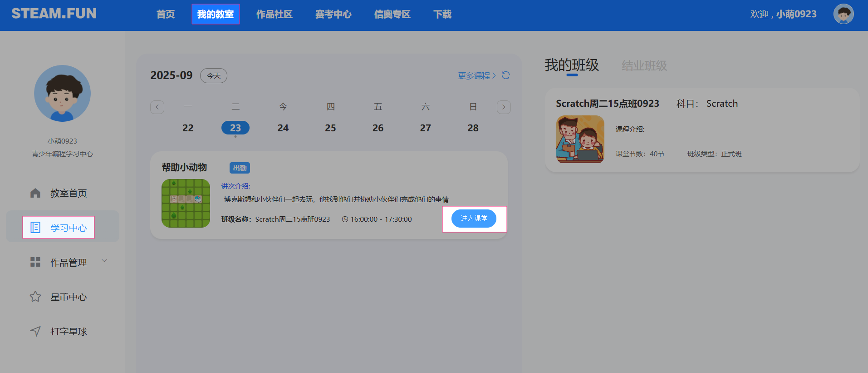Select the 星币中心 sidebar label
The width and height of the screenshot is (868, 373).
pyautogui.click(x=69, y=297)
